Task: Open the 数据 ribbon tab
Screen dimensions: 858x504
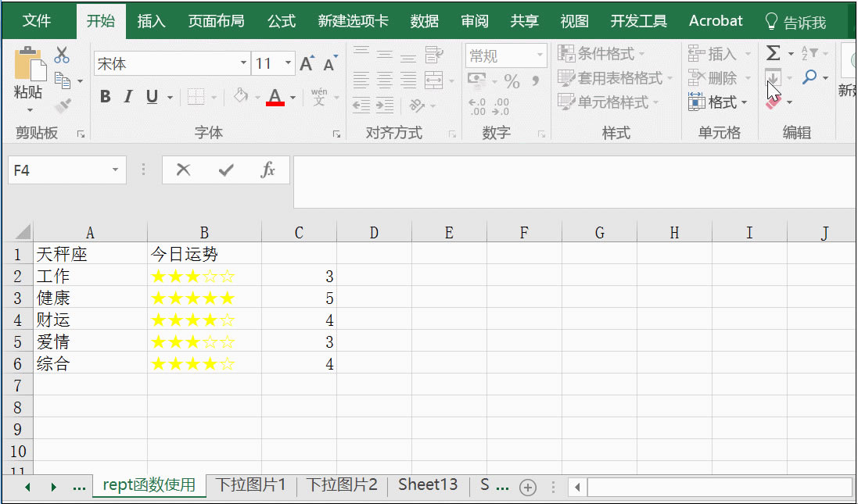Action: (x=424, y=20)
